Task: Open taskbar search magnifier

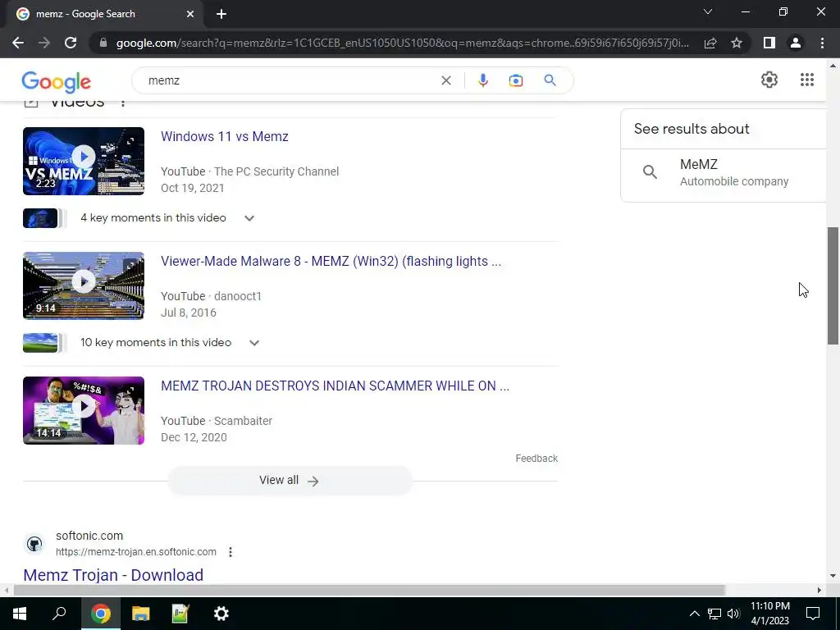Action: coord(59,614)
